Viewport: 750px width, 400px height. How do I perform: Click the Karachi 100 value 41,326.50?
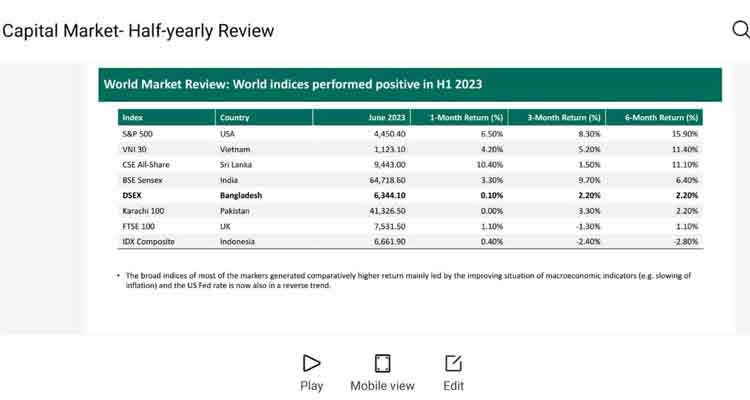383,211
